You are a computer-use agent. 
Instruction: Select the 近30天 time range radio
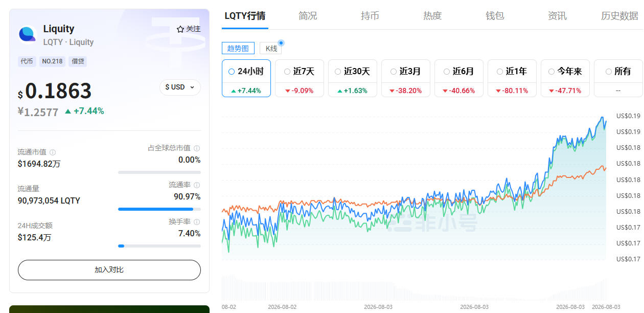(x=338, y=72)
